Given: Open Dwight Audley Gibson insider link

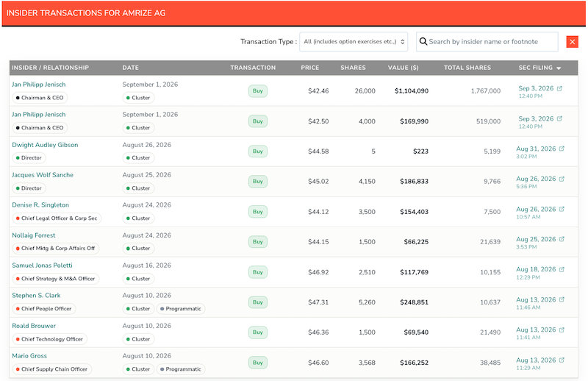Looking at the screenshot, I should [45, 145].
